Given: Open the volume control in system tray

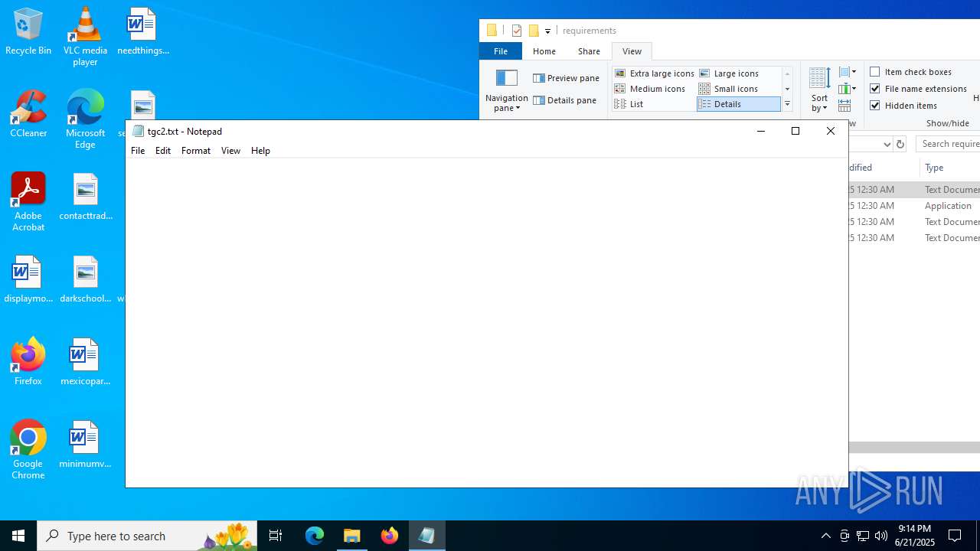Looking at the screenshot, I should coord(881,536).
